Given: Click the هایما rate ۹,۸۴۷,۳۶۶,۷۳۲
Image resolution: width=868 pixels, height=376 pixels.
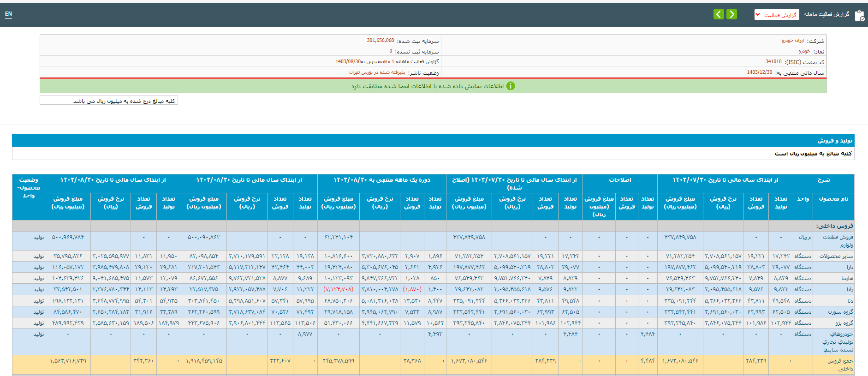Looking at the screenshot, I should (x=380, y=278).
